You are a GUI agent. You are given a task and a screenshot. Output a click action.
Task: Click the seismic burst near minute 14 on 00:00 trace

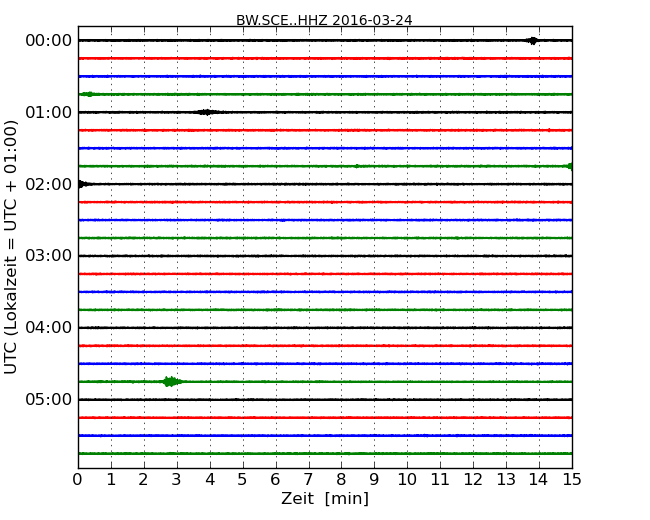(x=533, y=41)
